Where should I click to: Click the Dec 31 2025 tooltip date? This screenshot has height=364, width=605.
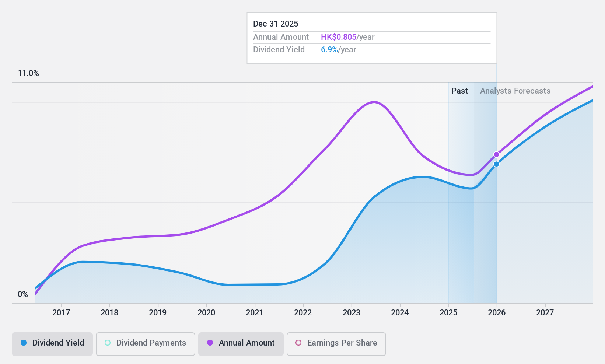(276, 24)
